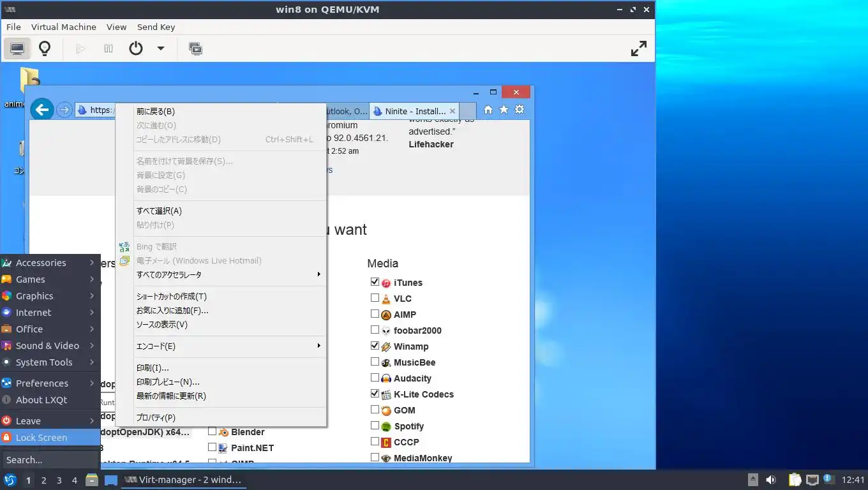868x490 pixels.
Task: Uncheck the Winamp checkbox
Action: [375, 345]
